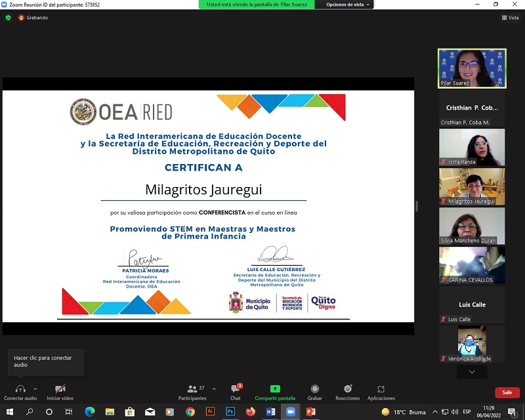Launch Microsoft Edge from taskbar
525x420 pixels.
(x=89, y=411)
